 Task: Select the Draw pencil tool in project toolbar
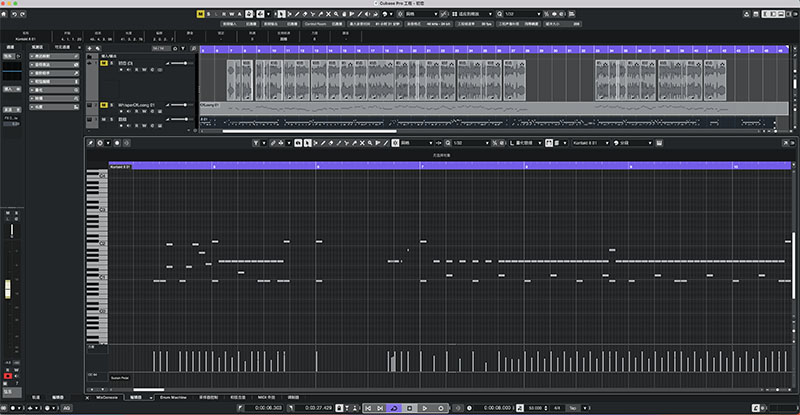click(297, 14)
